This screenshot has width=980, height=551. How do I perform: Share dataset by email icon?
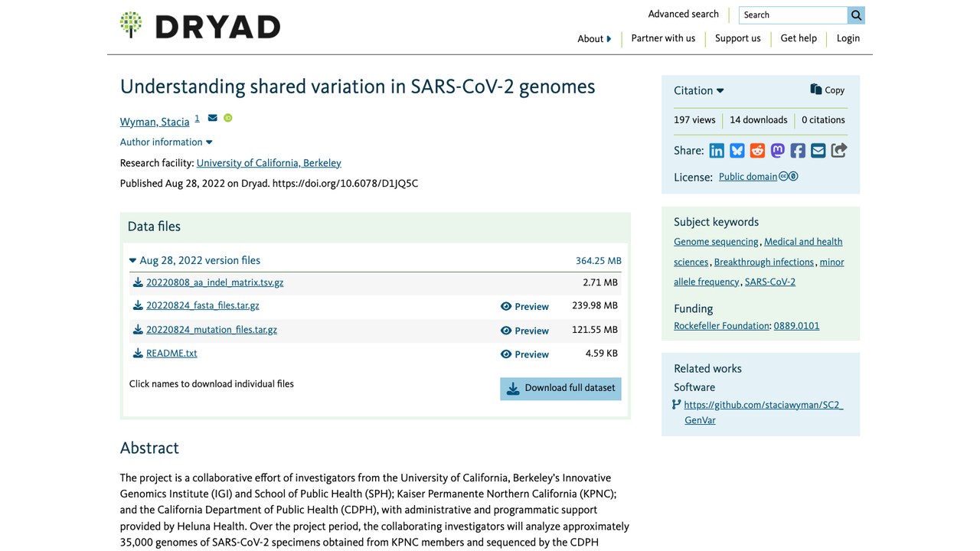click(x=818, y=151)
